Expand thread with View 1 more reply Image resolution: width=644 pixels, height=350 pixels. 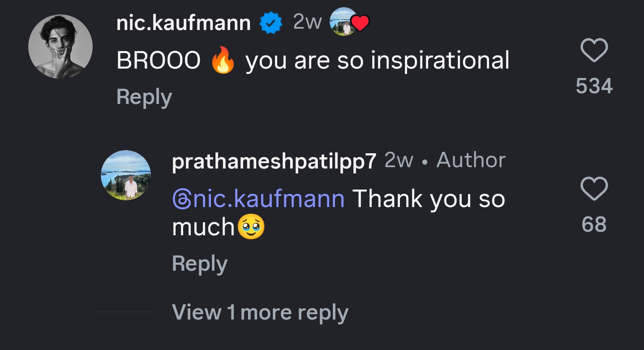tap(260, 312)
